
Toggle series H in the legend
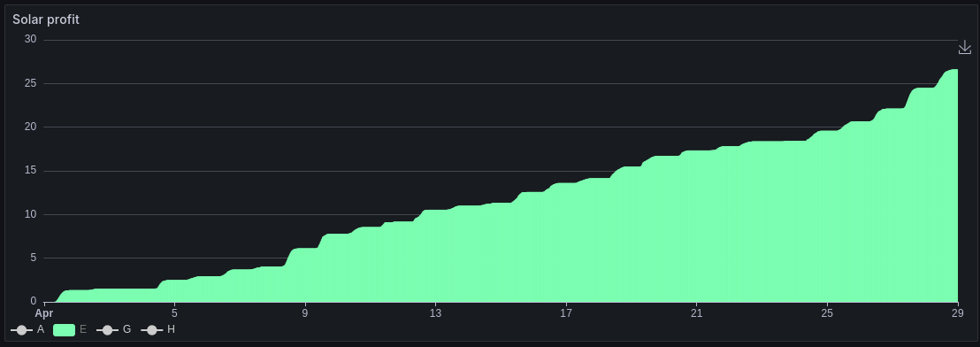click(x=158, y=329)
